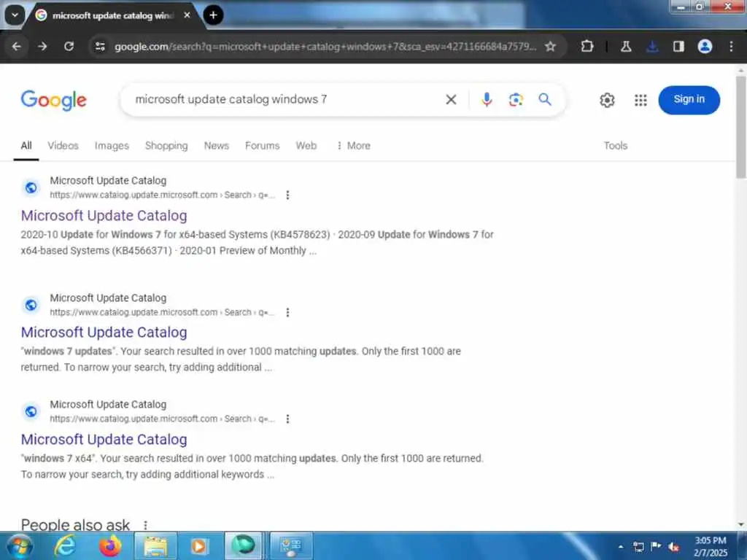The image size is (747, 560).
Task: Search by image with Lens
Action: point(516,99)
